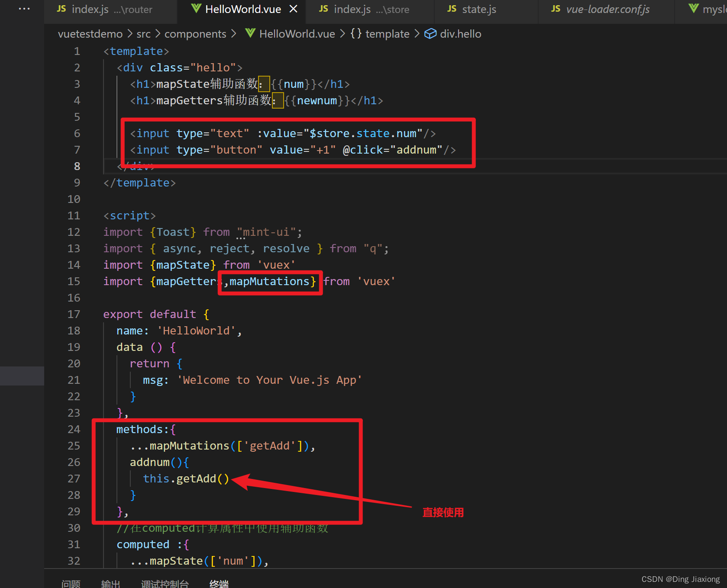This screenshot has height=588, width=727.
Task: Click line number 15 in the gutter
Action: pos(74,282)
